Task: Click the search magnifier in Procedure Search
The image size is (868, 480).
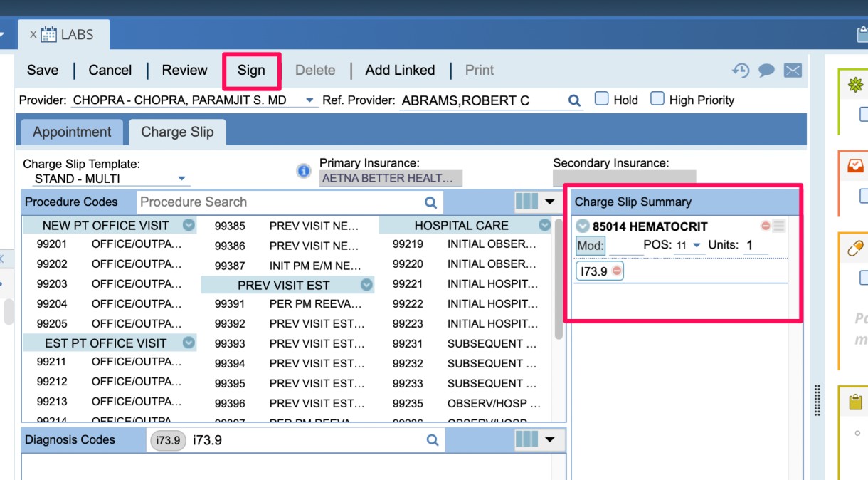Action: click(x=431, y=202)
